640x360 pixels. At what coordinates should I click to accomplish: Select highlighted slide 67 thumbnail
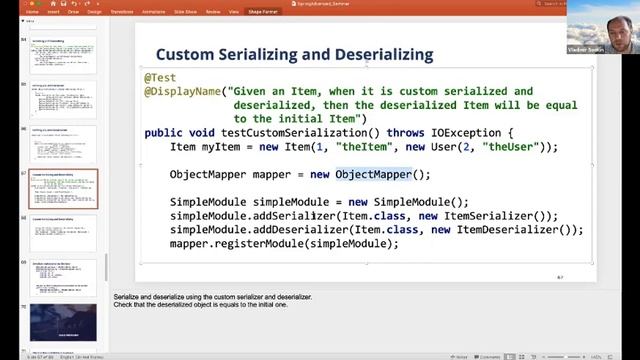63,189
